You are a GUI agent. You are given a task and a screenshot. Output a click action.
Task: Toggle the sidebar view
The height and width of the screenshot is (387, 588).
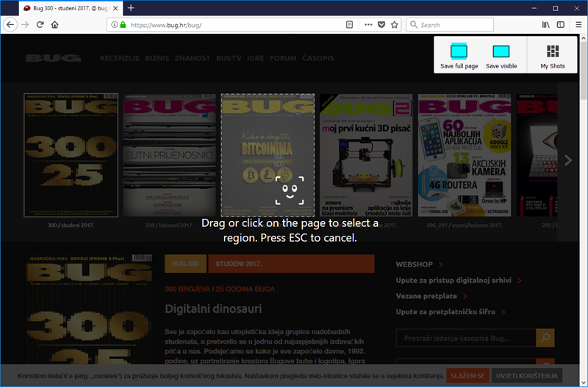561,24
